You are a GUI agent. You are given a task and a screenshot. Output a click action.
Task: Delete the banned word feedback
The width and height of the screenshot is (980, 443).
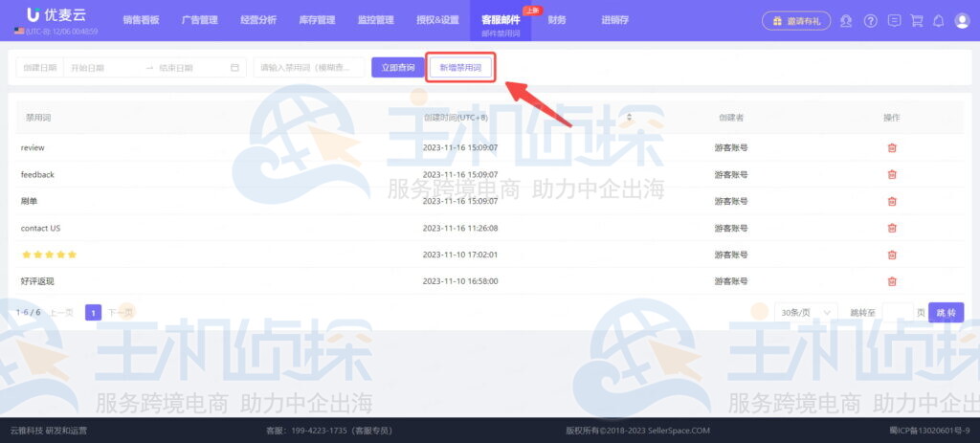coord(892,174)
